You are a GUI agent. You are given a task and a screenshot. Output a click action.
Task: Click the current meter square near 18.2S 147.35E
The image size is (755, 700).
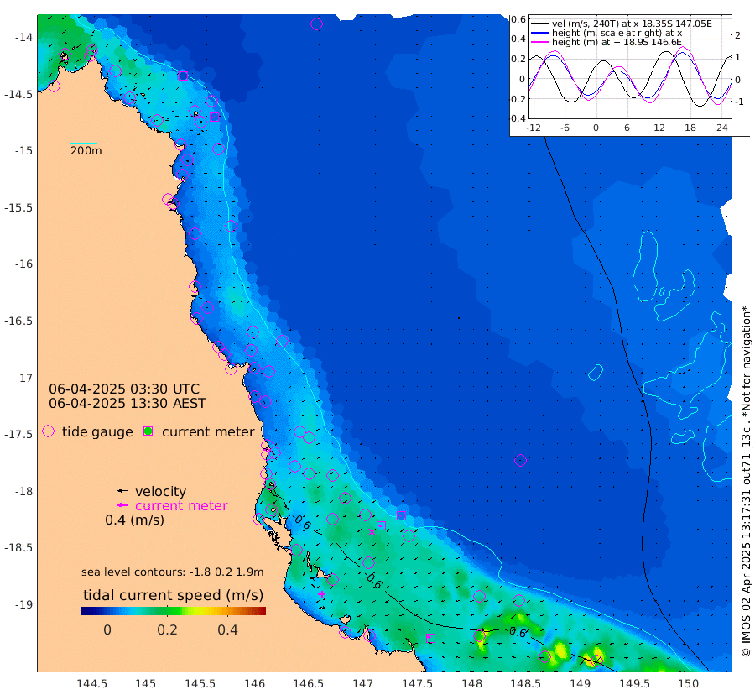coord(401,516)
